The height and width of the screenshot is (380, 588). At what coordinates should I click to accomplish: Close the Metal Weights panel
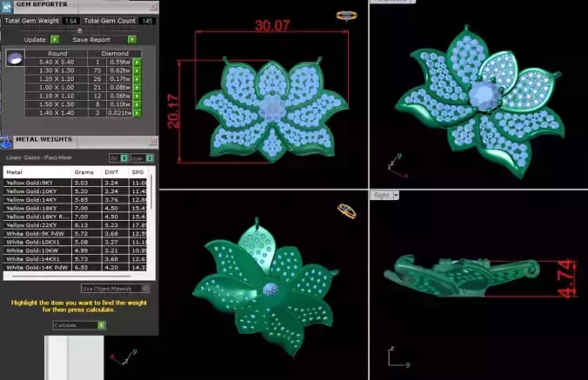[152, 142]
